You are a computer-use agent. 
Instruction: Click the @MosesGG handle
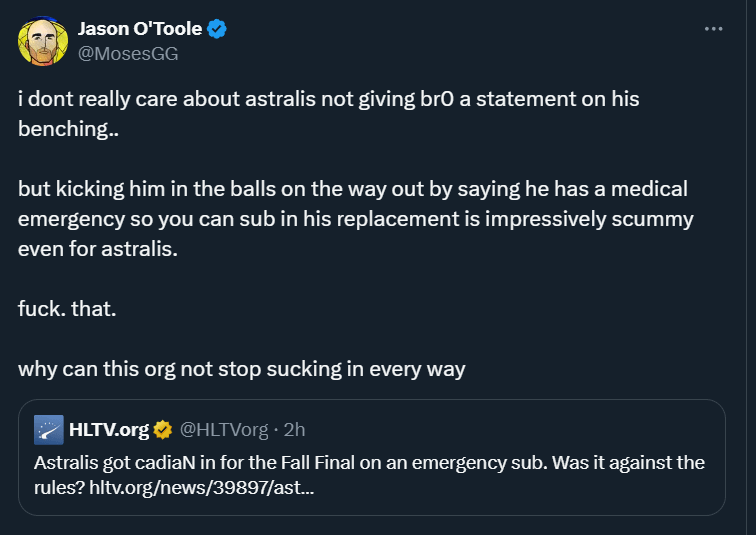(128, 54)
